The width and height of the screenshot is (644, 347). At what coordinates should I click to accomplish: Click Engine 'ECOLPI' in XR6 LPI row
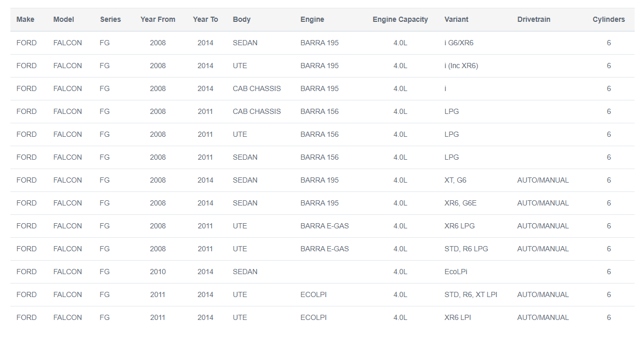click(314, 317)
